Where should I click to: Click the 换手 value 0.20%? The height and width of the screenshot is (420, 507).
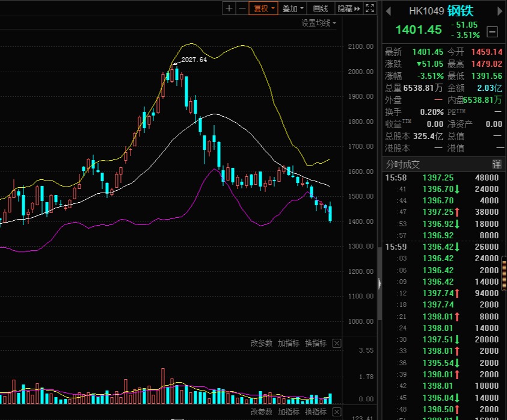[x=432, y=113]
